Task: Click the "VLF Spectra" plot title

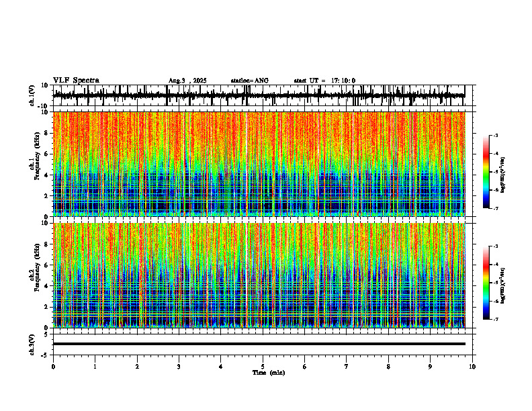Action: coord(76,81)
